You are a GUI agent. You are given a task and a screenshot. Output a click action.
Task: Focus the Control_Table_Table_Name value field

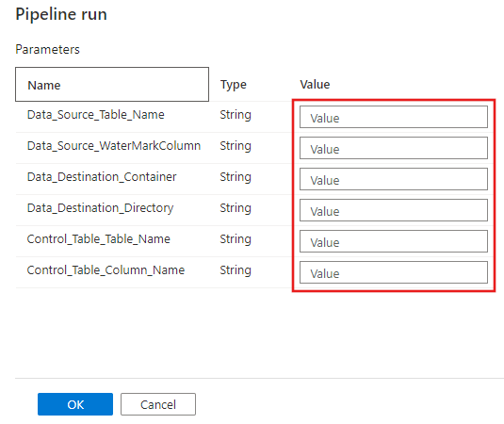pyautogui.click(x=394, y=241)
